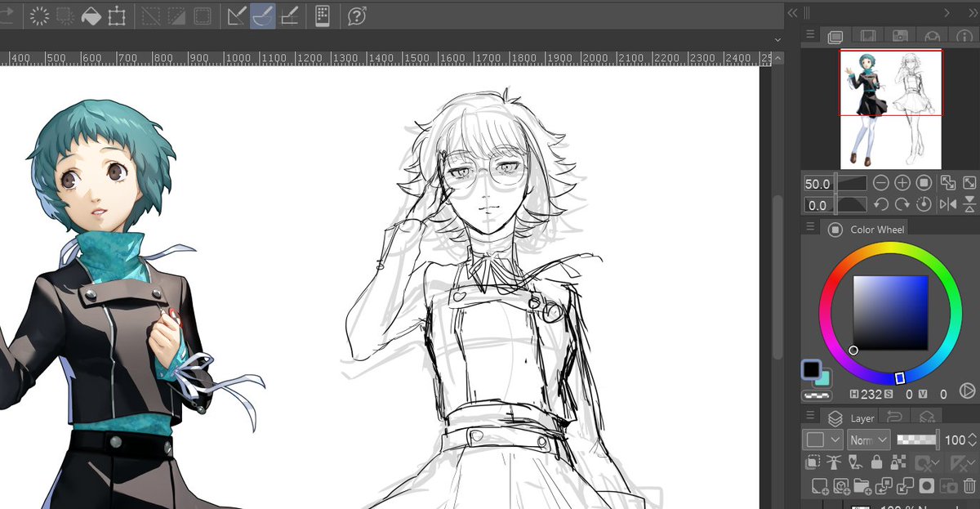
Task: Click the single right arrow of the palette dock
Action: [x=947, y=12]
